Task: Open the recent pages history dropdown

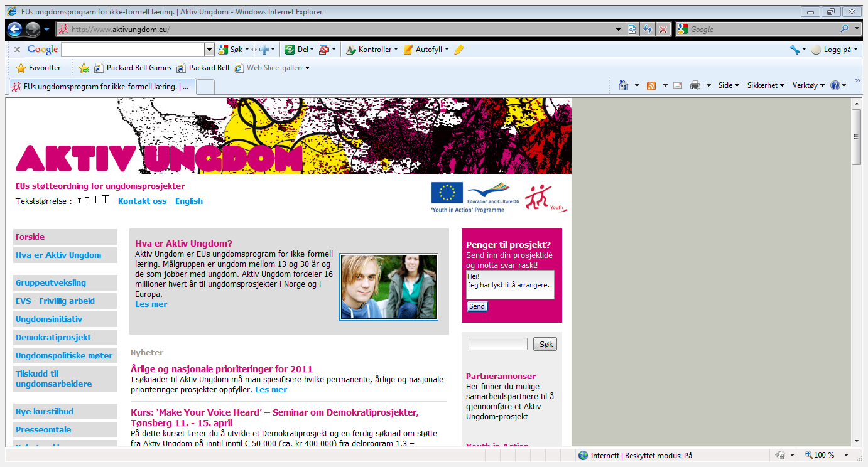Action: (x=47, y=30)
